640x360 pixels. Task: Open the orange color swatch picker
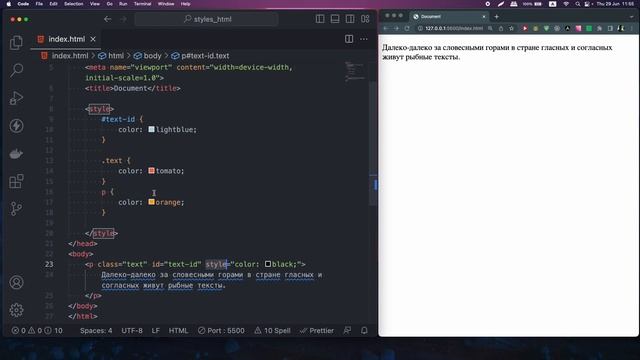pos(151,202)
